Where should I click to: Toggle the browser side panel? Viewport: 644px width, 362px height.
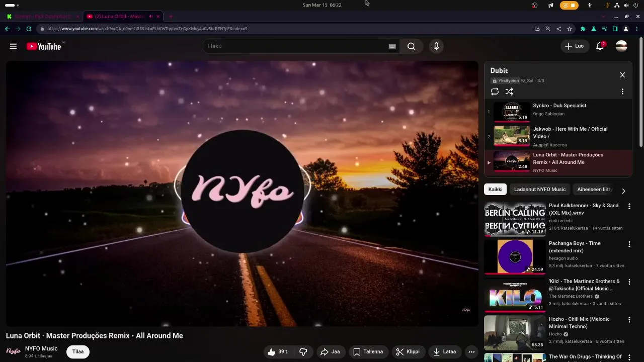(x=615, y=29)
